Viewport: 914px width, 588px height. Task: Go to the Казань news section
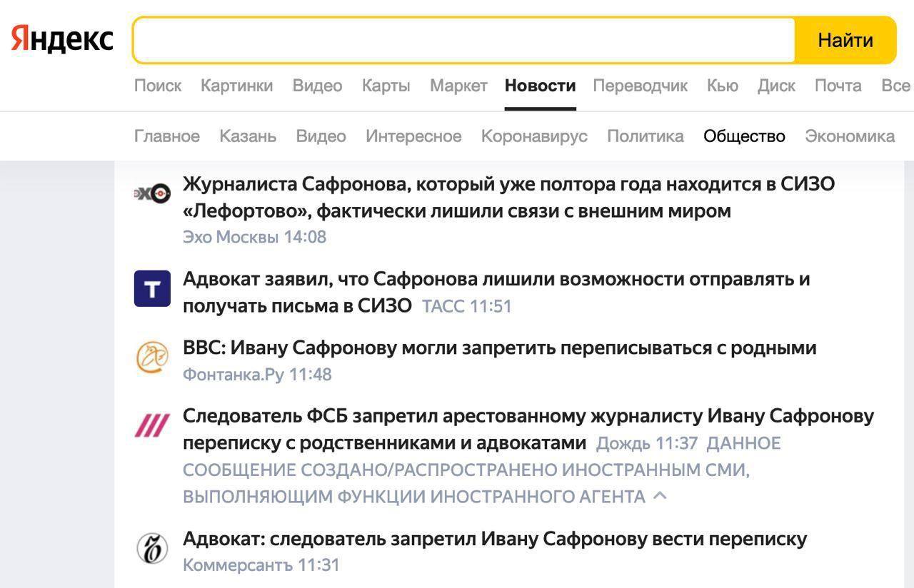coord(248,136)
